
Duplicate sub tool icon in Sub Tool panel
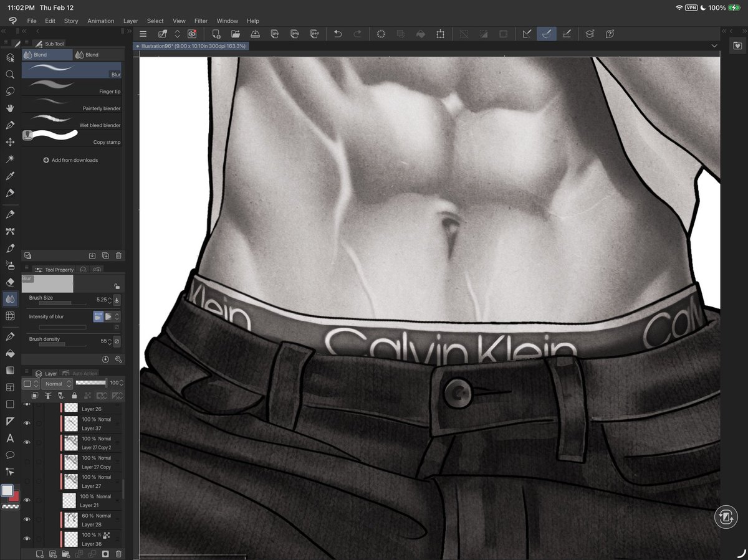pos(105,255)
